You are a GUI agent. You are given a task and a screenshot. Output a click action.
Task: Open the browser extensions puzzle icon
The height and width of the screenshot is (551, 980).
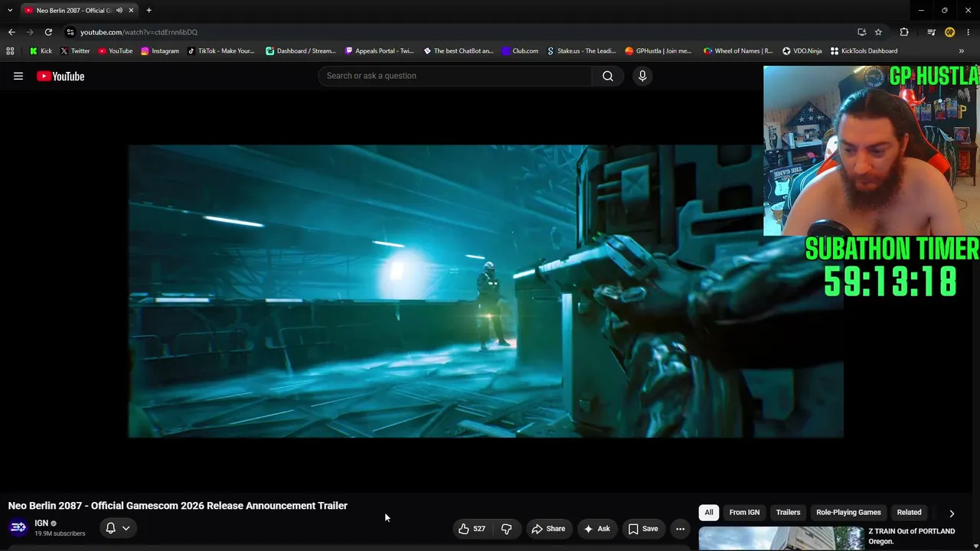pos(904,32)
